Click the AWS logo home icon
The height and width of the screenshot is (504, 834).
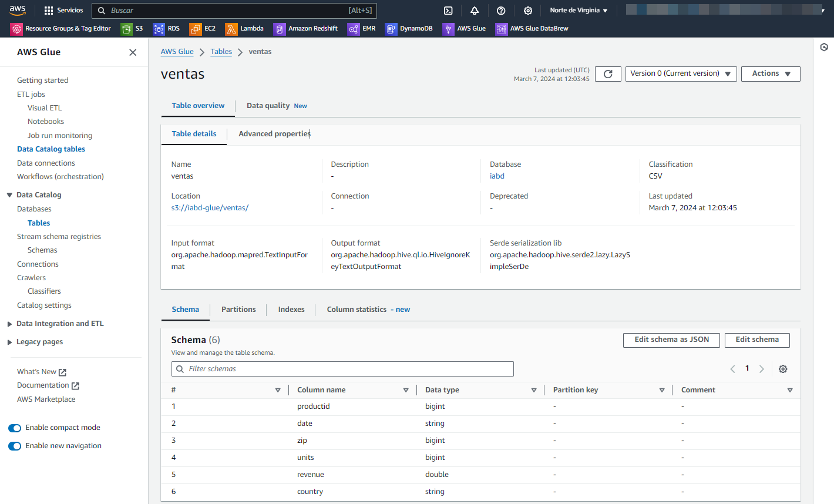[18, 10]
